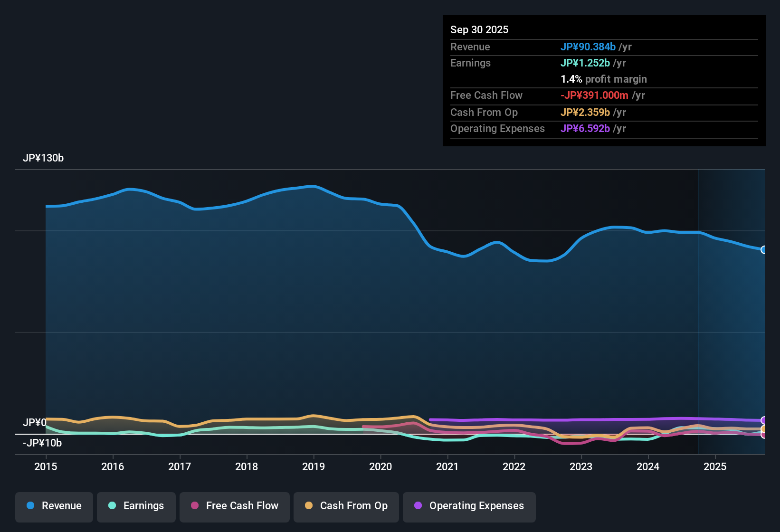Click the purple Operating Expenses legend dot
Image resolution: width=780 pixels, height=532 pixels.
[x=418, y=506]
